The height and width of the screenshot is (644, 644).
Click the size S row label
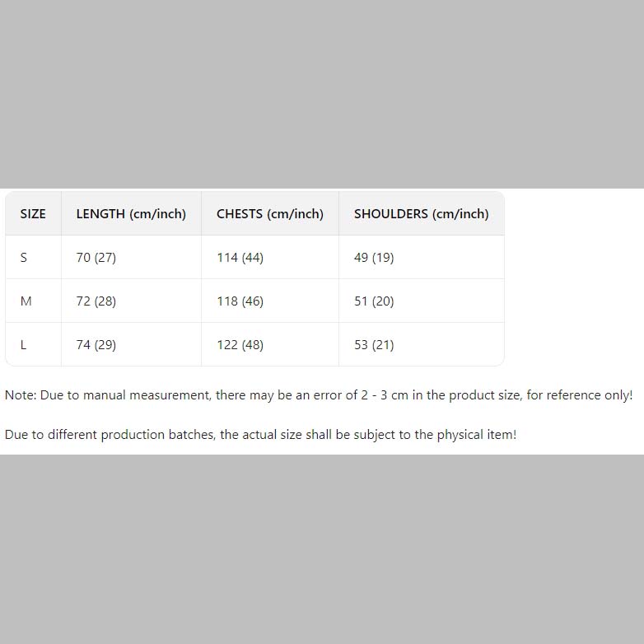pos(24,258)
